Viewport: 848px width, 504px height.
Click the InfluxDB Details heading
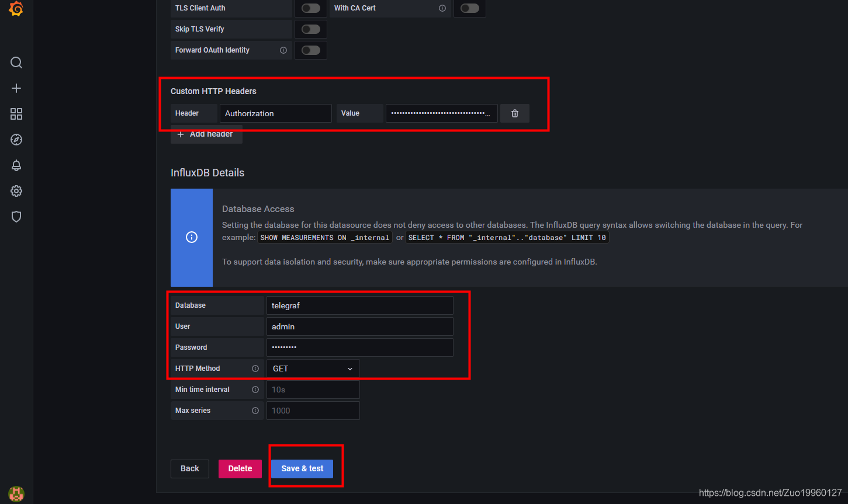pyautogui.click(x=207, y=173)
